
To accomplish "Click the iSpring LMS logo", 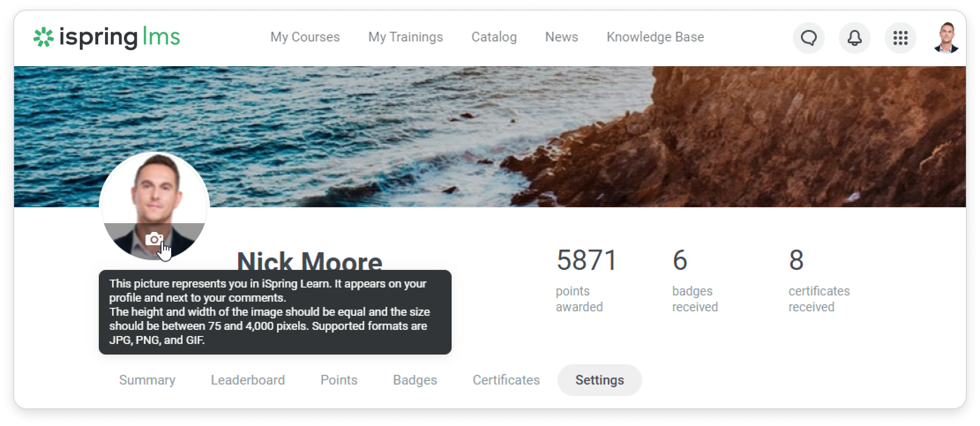I will tap(107, 37).
